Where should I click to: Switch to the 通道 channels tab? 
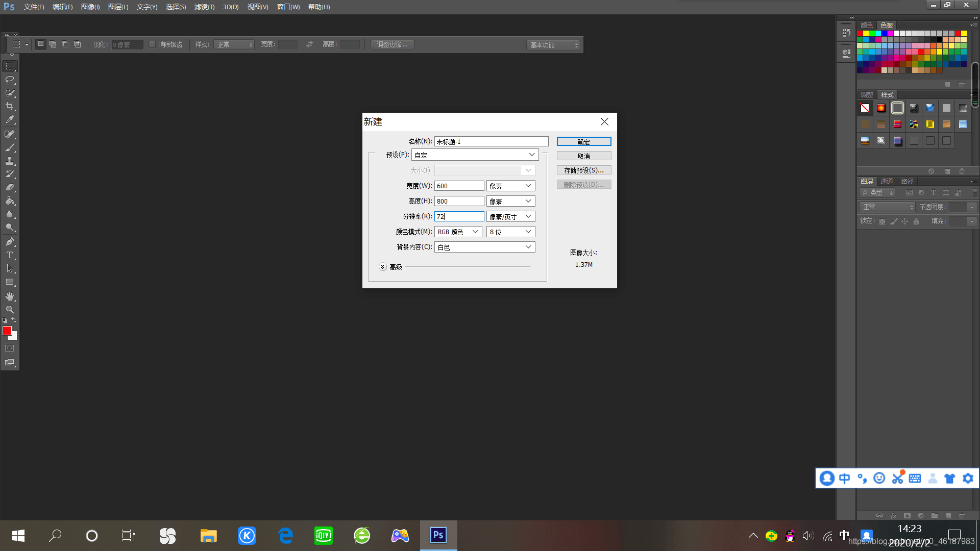click(x=887, y=181)
